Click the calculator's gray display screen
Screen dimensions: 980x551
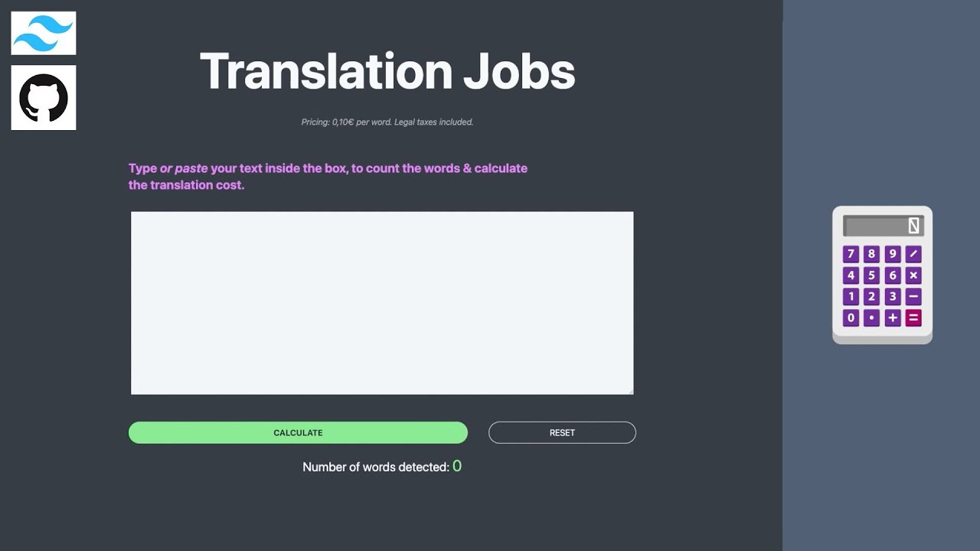click(x=884, y=226)
